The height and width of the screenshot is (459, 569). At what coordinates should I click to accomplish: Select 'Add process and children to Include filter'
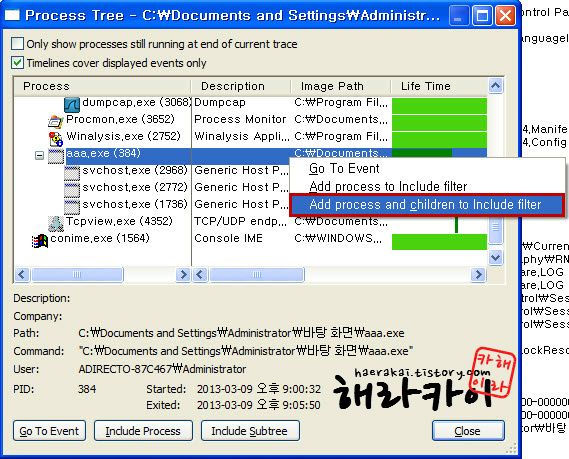(427, 205)
